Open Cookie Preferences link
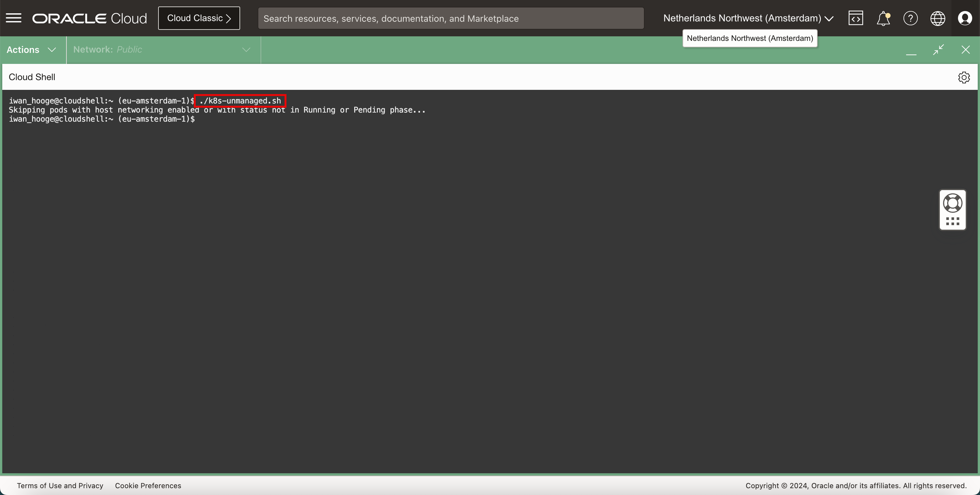980x495 pixels. 148,486
